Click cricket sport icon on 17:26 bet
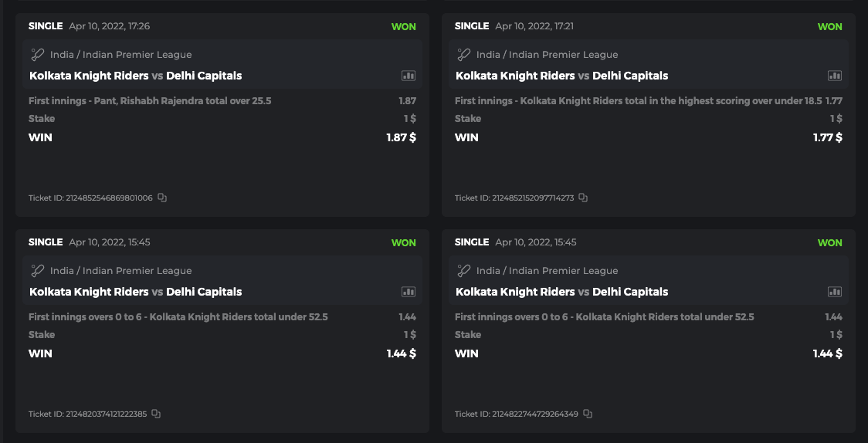The width and height of the screenshot is (868, 443). (x=38, y=55)
